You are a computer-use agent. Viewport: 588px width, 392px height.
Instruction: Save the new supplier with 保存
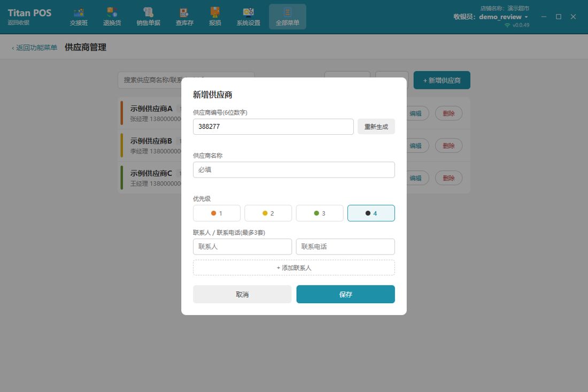[x=345, y=295]
